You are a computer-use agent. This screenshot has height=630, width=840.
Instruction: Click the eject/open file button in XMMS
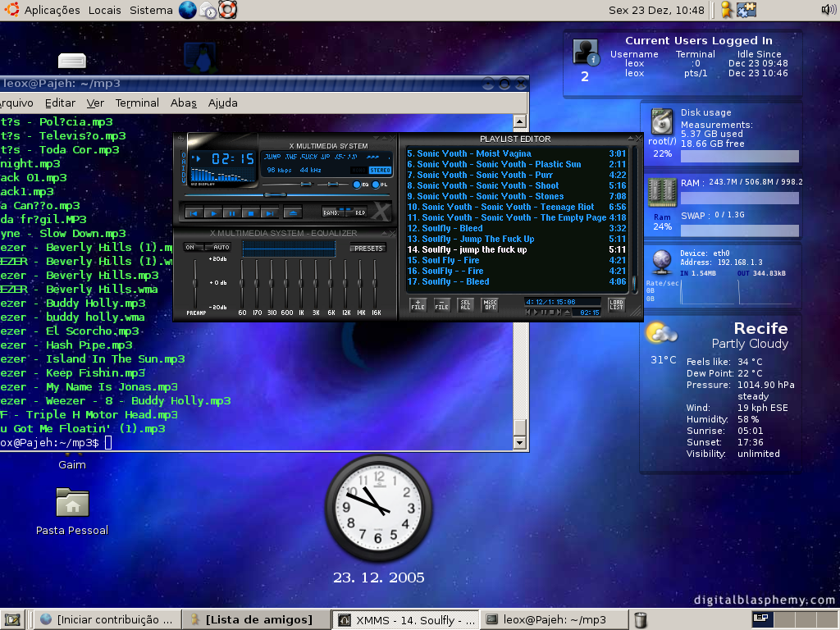(293, 213)
